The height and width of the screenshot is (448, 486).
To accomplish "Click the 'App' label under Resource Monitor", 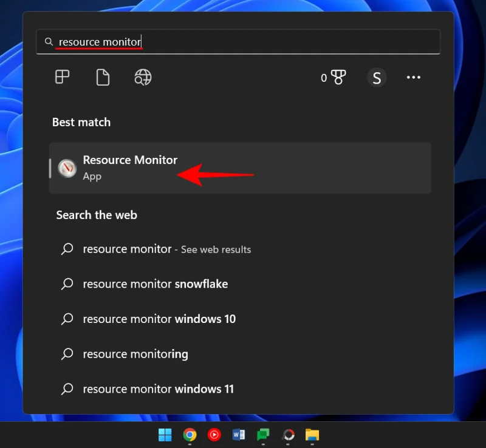I will click(92, 177).
